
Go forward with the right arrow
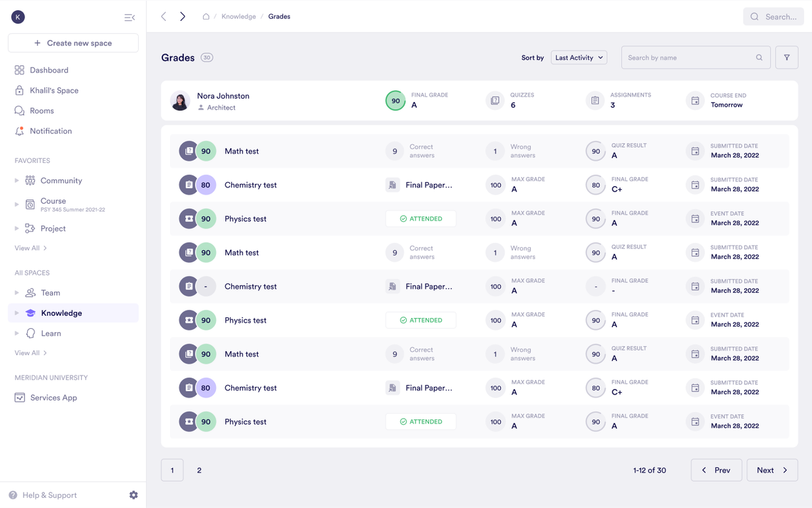pos(183,16)
